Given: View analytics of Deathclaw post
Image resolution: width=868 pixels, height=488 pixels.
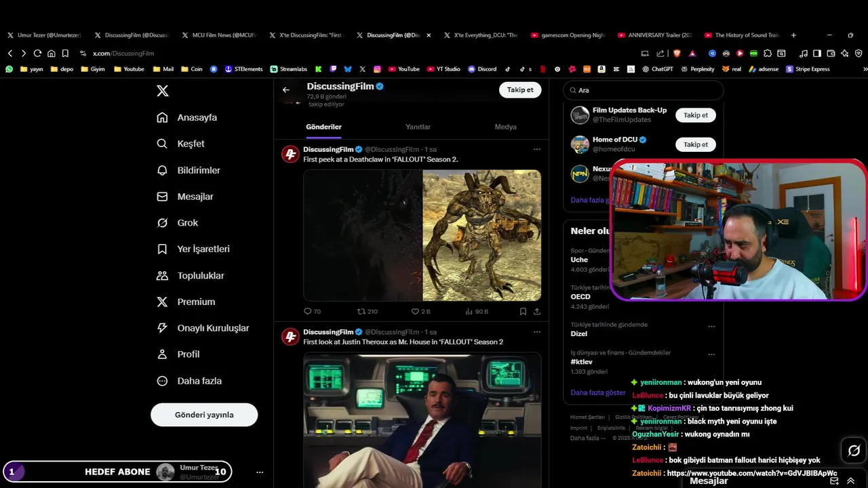Looking at the screenshot, I should pos(477,312).
